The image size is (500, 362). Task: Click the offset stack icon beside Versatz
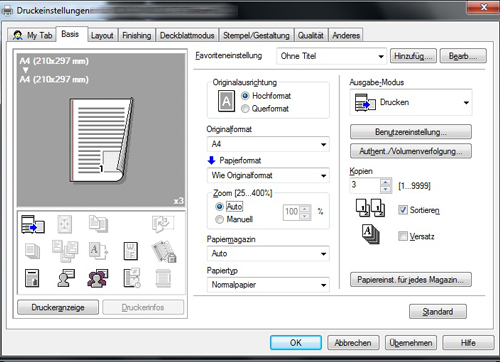click(x=370, y=234)
